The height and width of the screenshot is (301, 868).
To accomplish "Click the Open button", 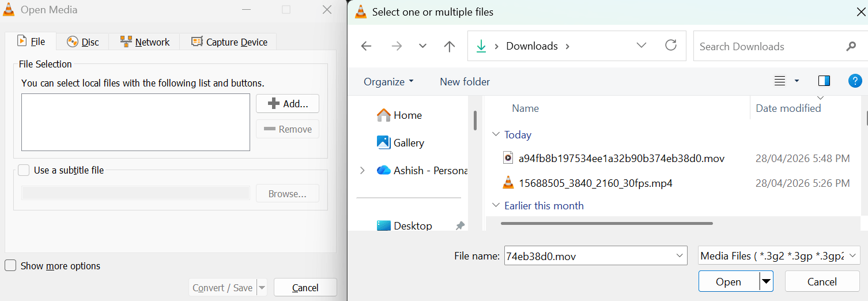I will 729,281.
